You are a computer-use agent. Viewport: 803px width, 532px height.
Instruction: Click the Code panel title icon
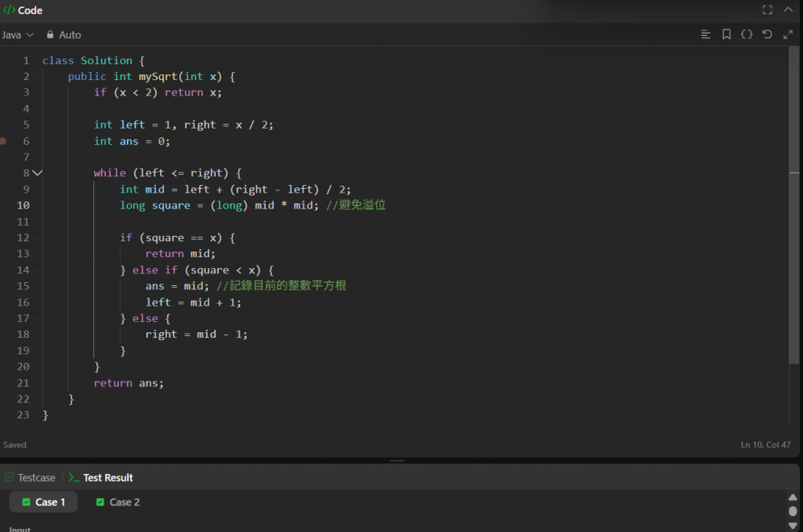point(9,9)
